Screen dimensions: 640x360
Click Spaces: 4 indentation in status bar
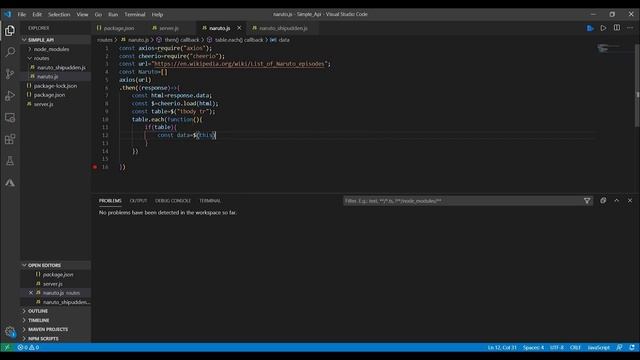pos(533,347)
